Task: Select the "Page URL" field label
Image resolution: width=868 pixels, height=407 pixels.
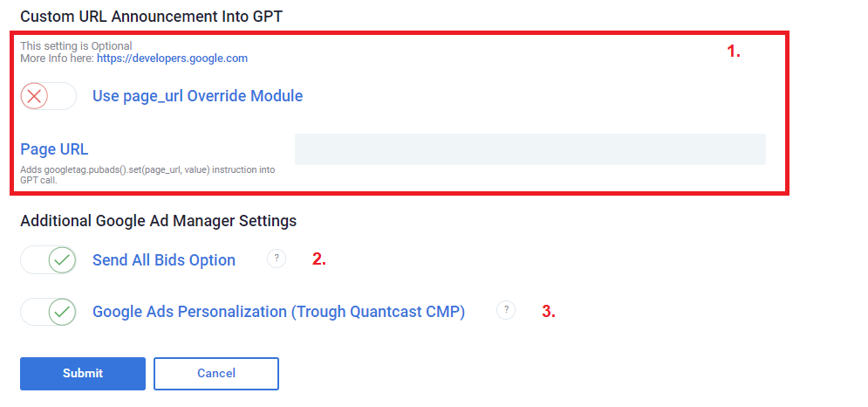Action: click(x=54, y=148)
